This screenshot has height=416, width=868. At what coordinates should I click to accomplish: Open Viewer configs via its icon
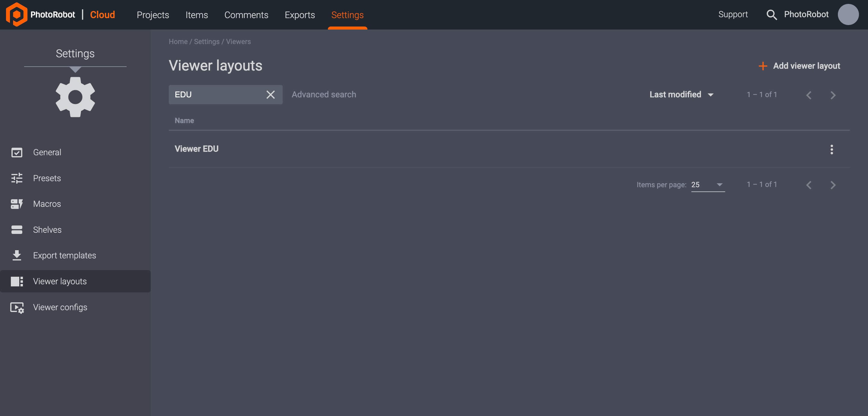[17, 307]
